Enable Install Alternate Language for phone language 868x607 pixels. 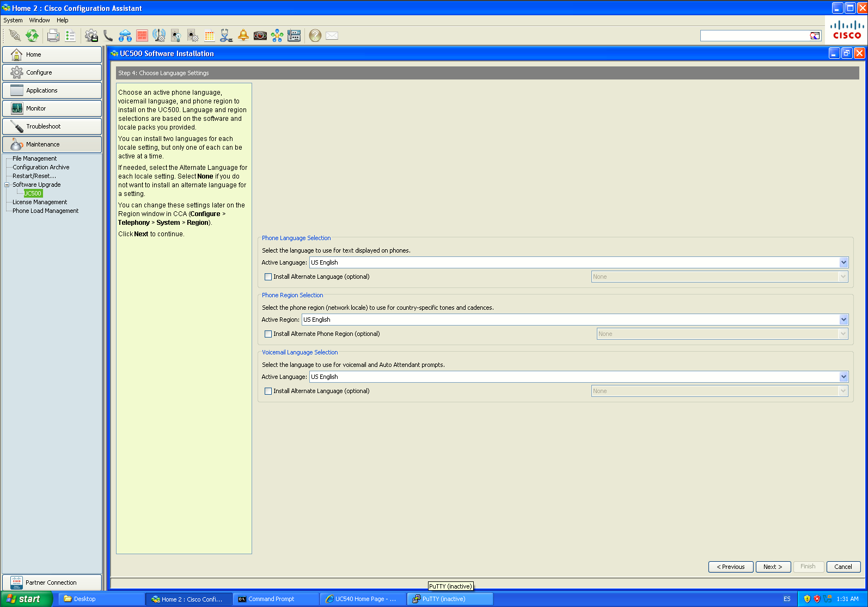268,277
